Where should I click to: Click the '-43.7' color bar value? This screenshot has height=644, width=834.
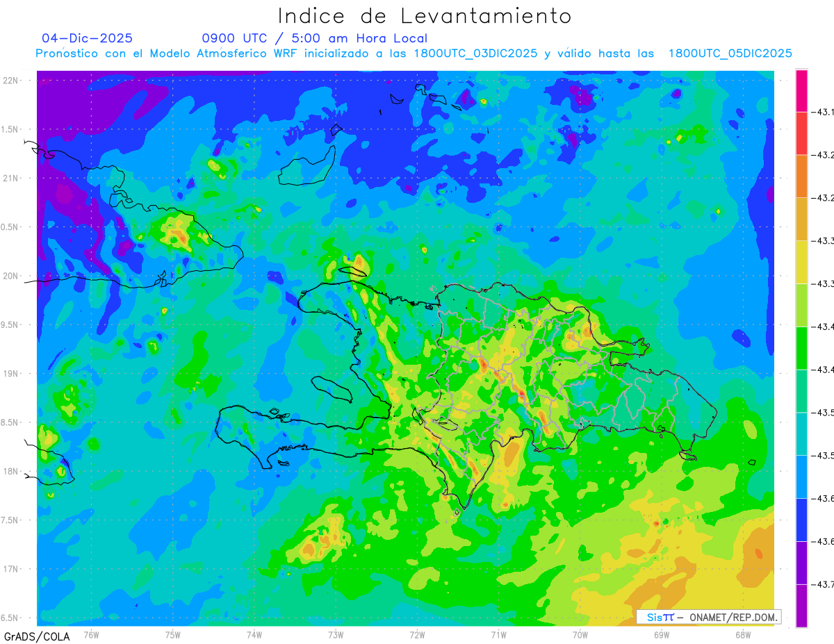pos(824,584)
